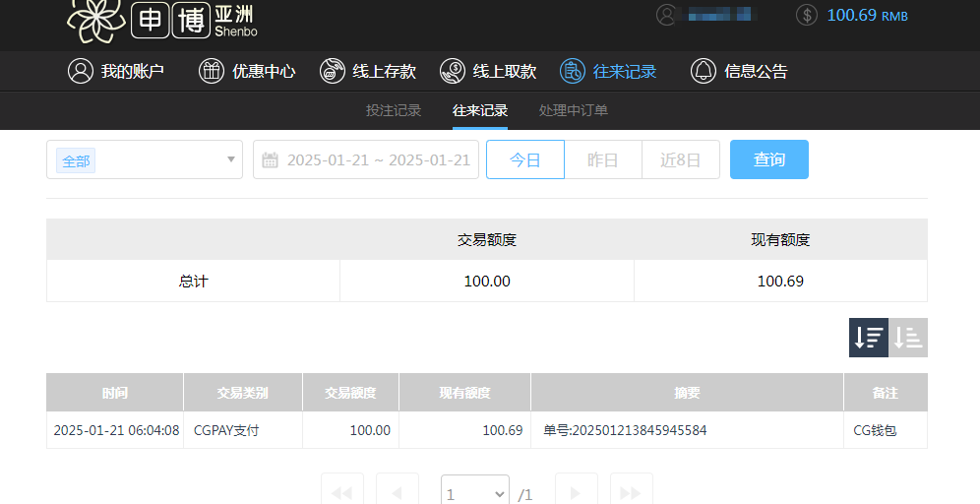Viewport: 980px width, 504px height.
Task: Enable descending sort order toggle
Action: 868,338
